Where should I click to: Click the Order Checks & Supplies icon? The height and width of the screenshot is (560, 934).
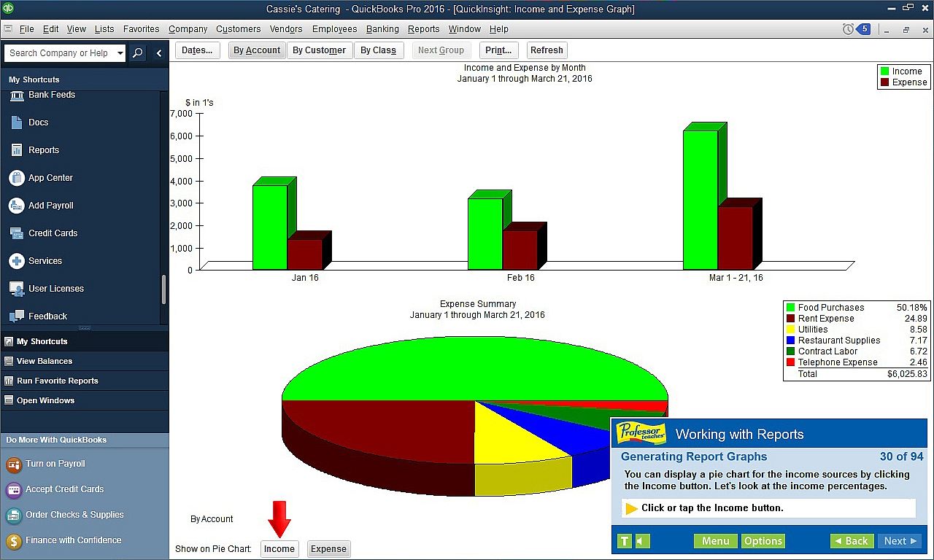pyautogui.click(x=14, y=516)
